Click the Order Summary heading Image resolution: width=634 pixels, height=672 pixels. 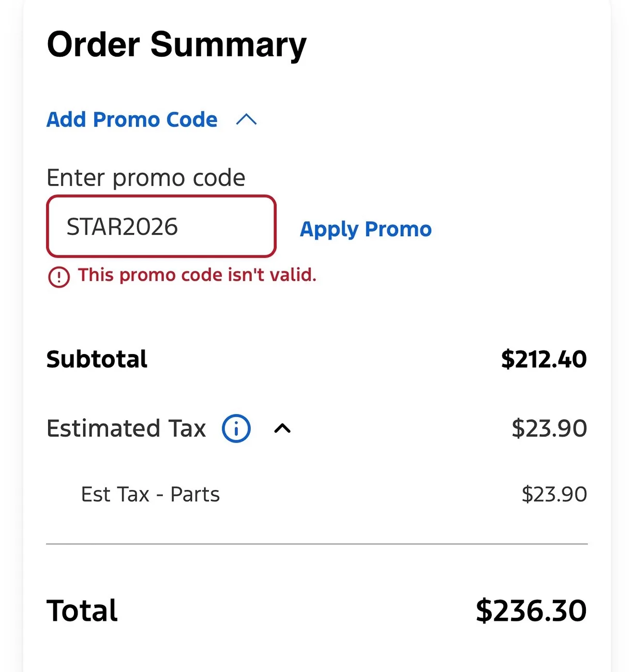(x=177, y=45)
